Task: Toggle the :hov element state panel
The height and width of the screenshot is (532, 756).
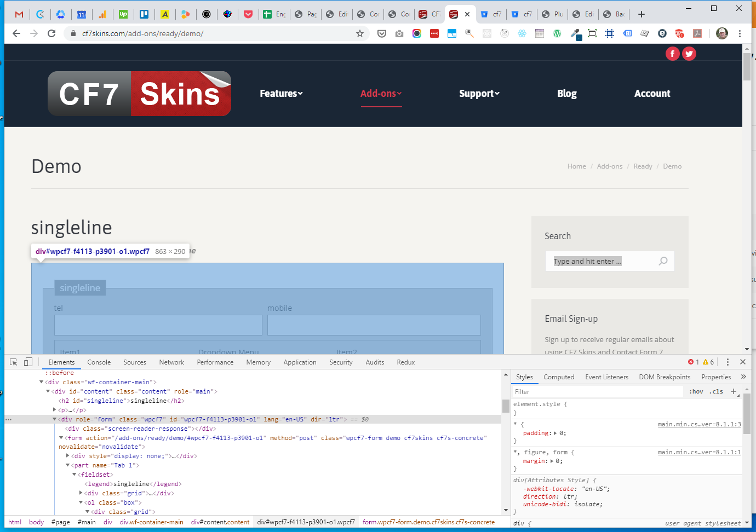Action: tap(696, 392)
